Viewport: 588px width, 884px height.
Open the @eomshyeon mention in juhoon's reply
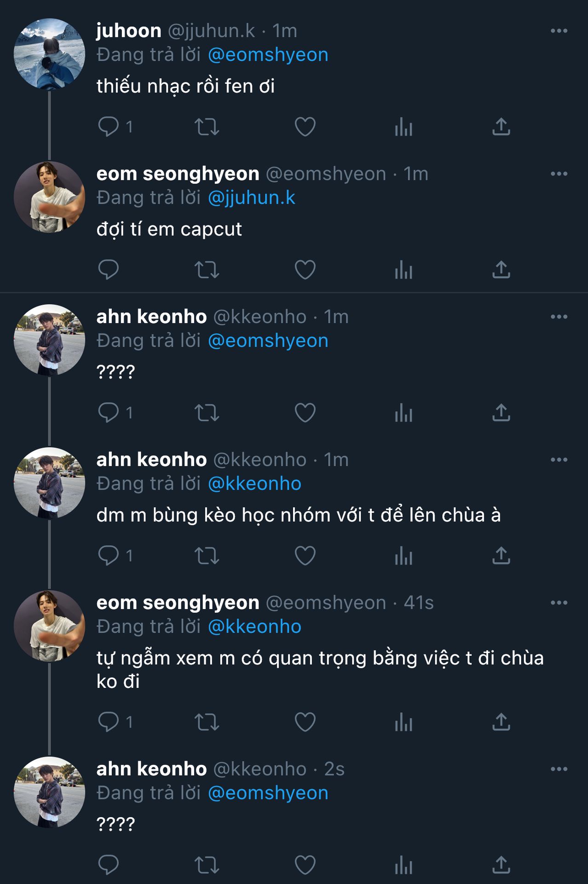pos(268,55)
